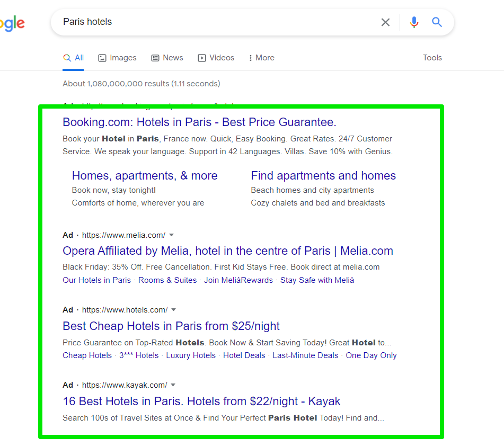Open the 'Cheap Hotels' sitelink

tap(87, 355)
